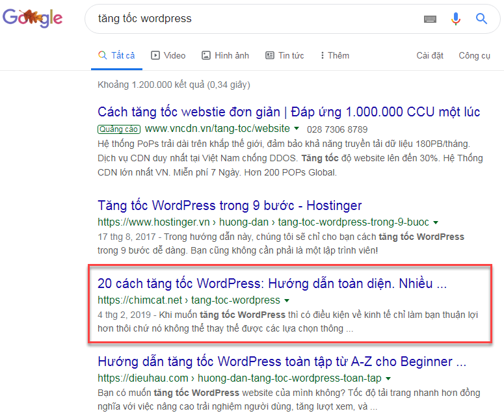
Task: Open "20 cách tăng tốc WordPress" result
Action: click(272, 283)
